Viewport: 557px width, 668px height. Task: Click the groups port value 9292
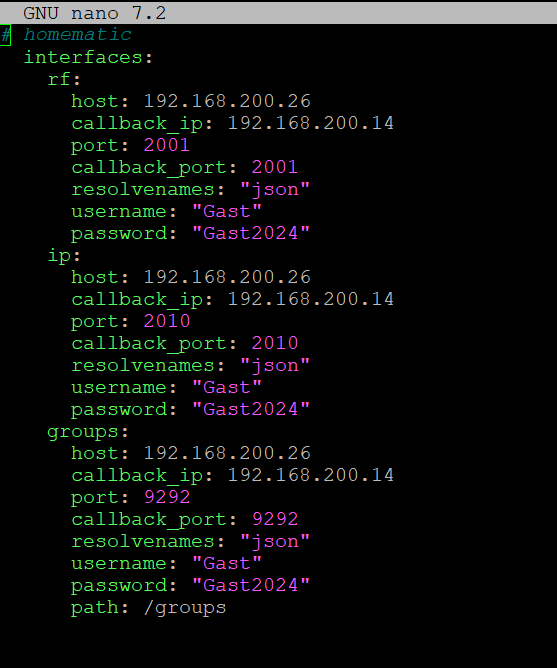pyautogui.click(x=167, y=497)
